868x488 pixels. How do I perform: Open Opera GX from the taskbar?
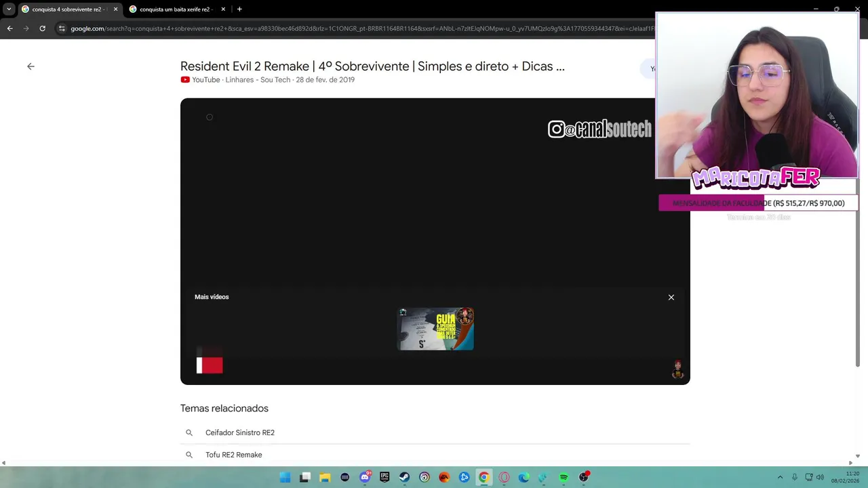point(504,477)
